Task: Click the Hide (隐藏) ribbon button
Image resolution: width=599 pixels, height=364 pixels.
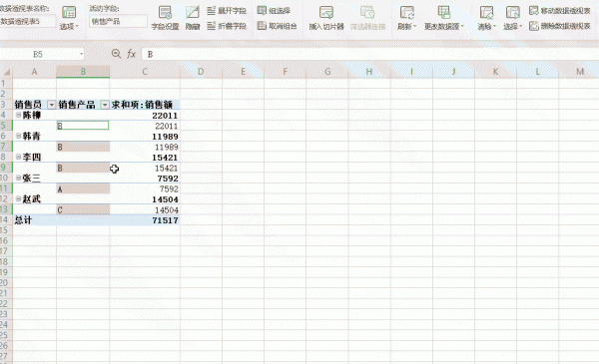Action: (193, 18)
